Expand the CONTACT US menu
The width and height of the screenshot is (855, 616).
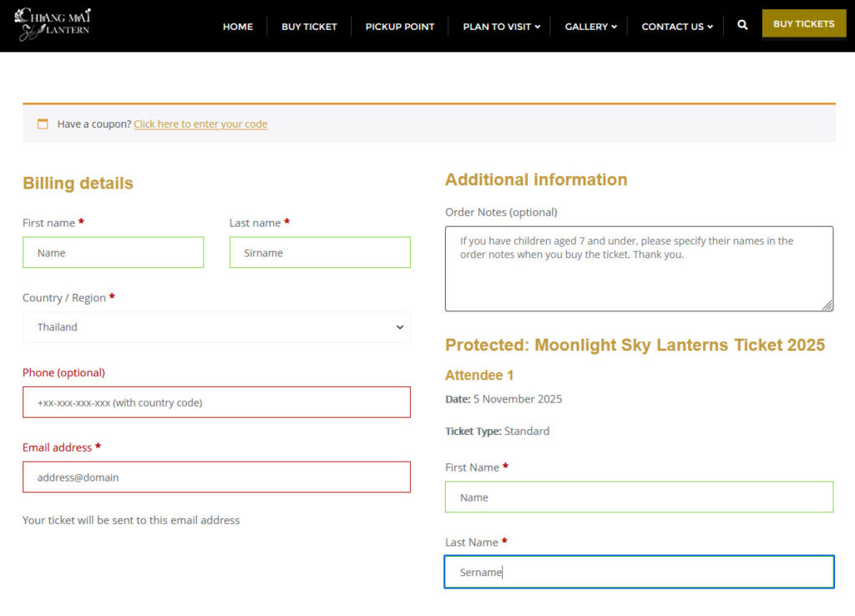[x=676, y=27]
